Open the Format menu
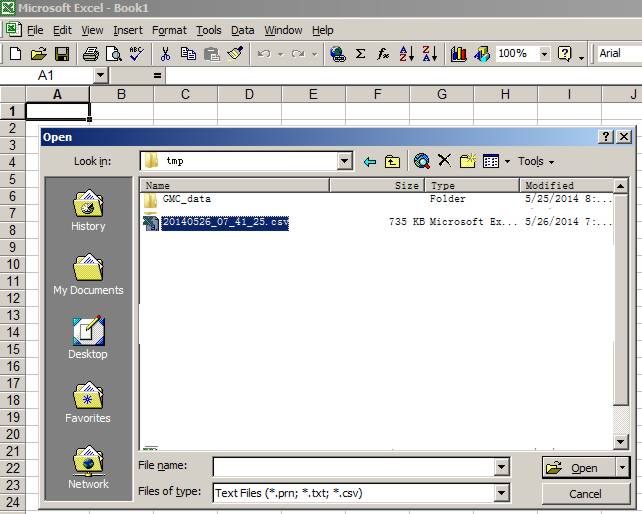 (169, 30)
